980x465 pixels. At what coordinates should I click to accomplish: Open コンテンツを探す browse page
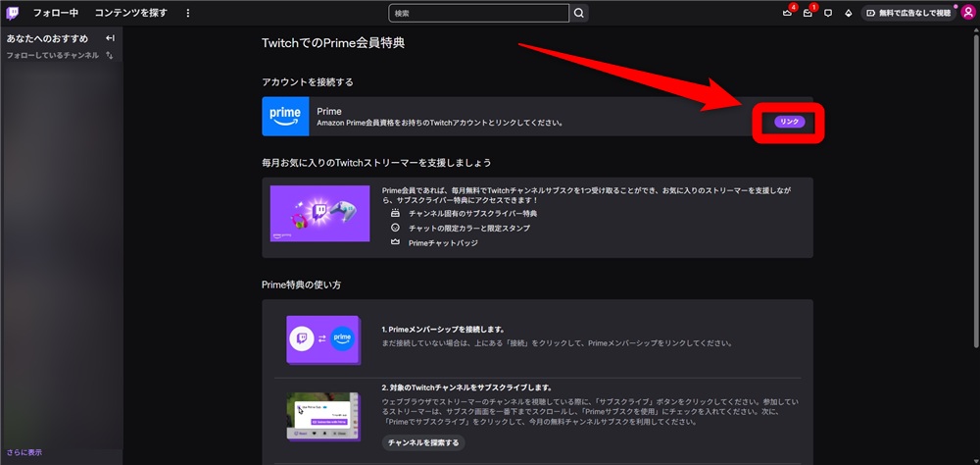click(131, 13)
